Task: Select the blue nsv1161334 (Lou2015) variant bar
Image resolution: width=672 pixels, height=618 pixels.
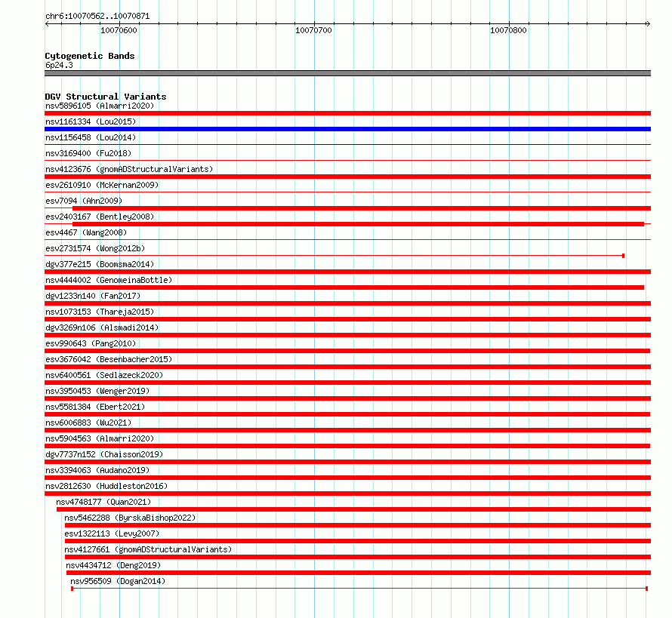Action: 347,129
